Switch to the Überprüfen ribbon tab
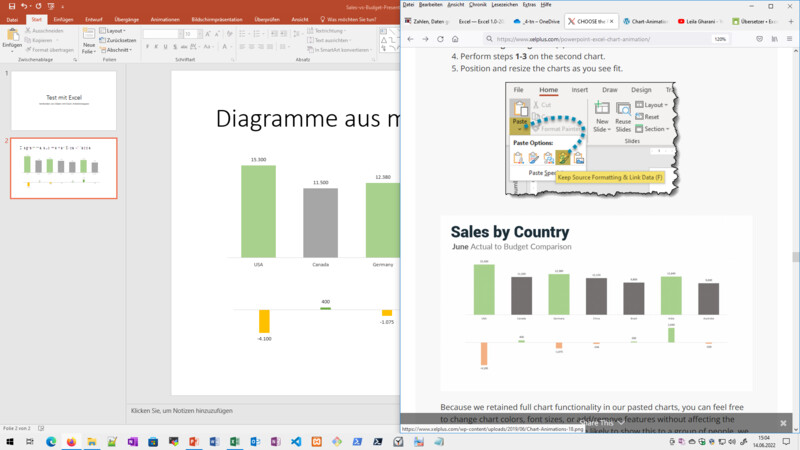Viewport: 800px width, 450px height. [x=267, y=19]
